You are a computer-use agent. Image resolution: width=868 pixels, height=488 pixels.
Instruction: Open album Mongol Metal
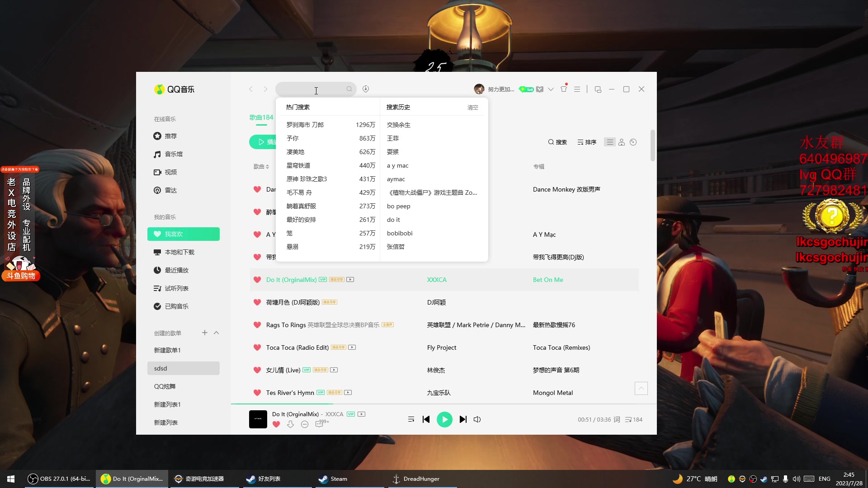coord(553,393)
